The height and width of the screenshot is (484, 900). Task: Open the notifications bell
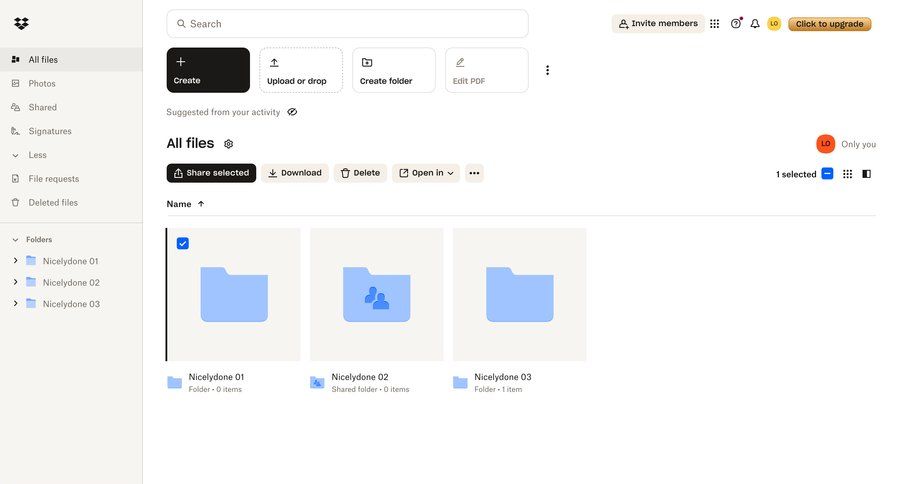click(x=755, y=24)
